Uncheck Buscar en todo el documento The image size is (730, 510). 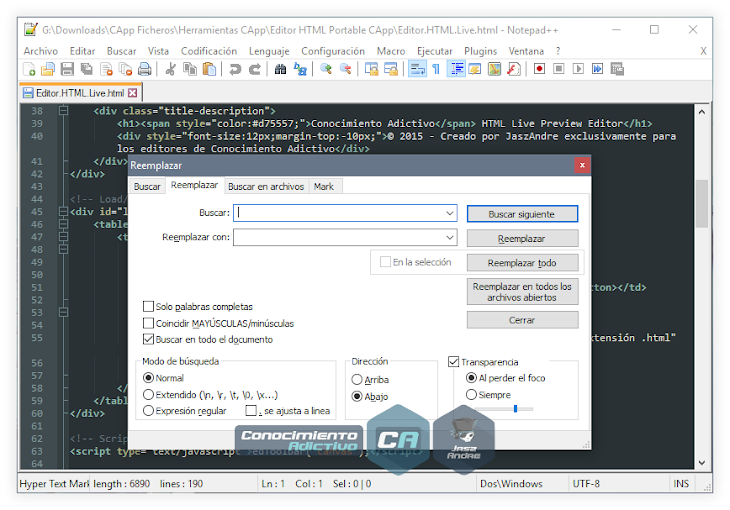pyautogui.click(x=149, y=340)
